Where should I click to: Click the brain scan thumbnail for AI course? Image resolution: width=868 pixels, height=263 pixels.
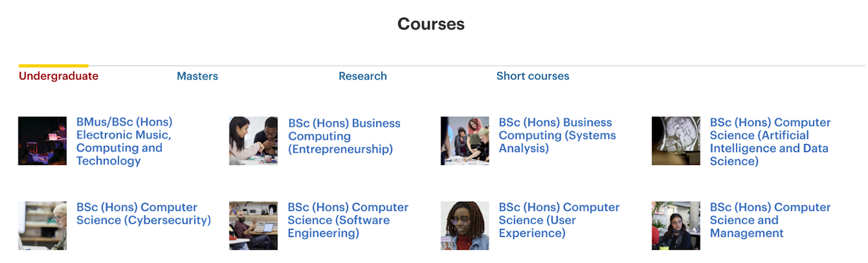[x=676, y=141]
